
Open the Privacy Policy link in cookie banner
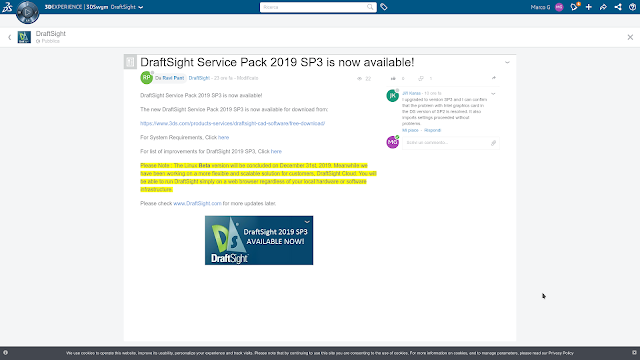(561, 353)
